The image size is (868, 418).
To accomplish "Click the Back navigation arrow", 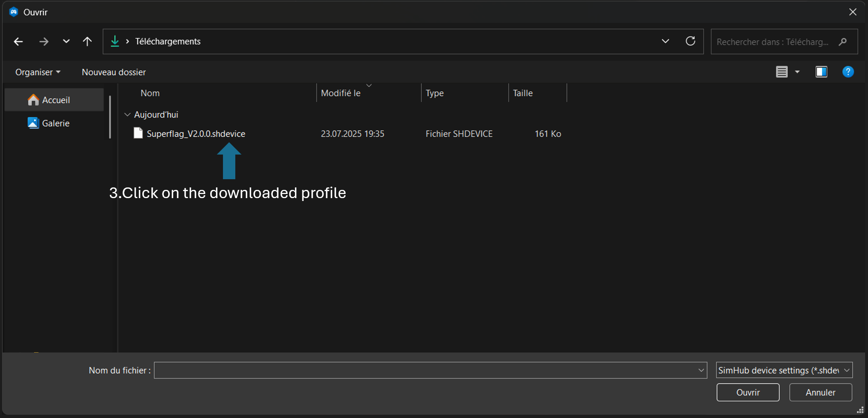I will (18, 42).
